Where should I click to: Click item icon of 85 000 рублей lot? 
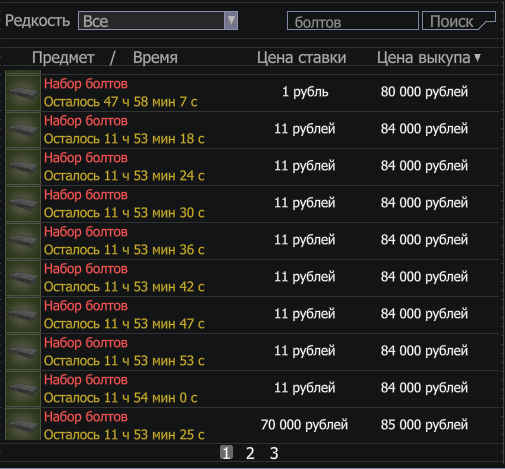click(x=23, y=424)
